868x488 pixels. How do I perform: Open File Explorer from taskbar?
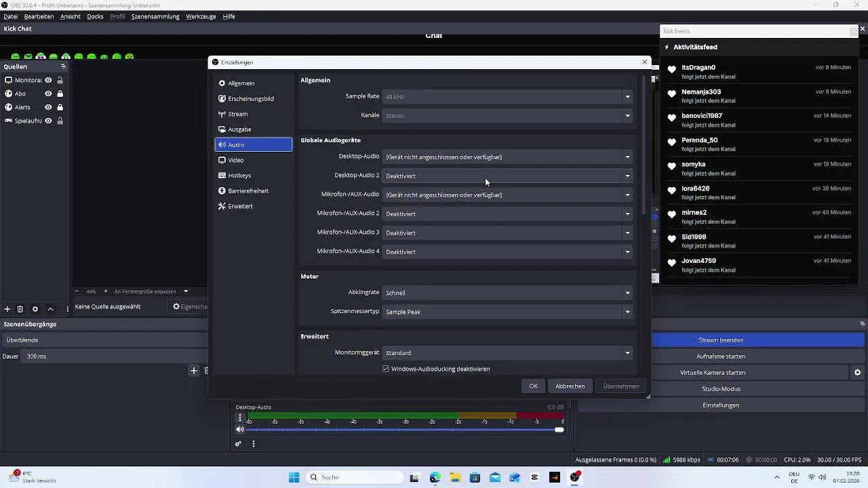(455, 477)
